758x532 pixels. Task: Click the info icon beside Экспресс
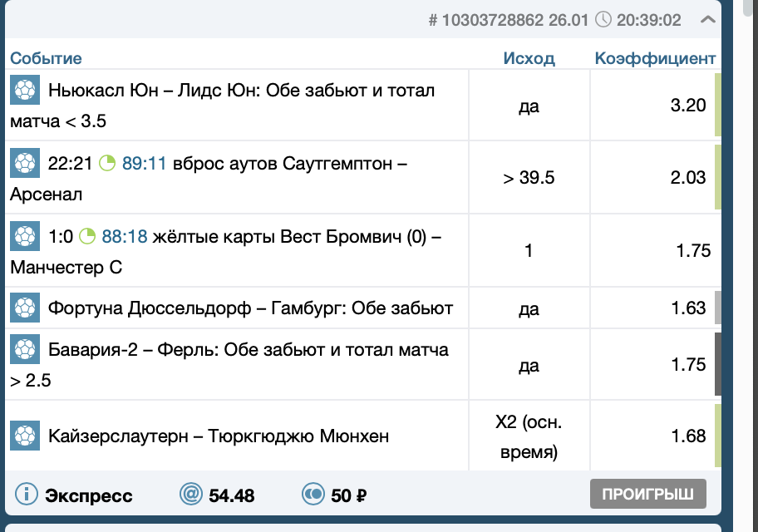click(26, 495)
